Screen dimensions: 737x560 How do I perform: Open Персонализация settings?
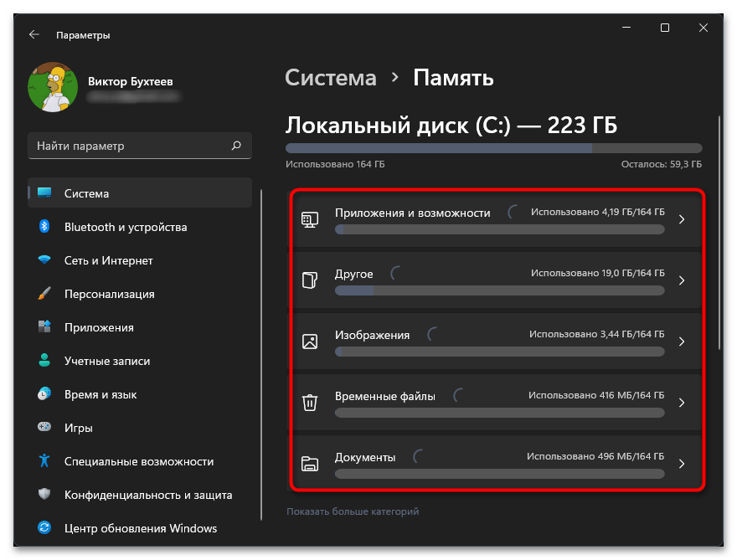[x=140, y=294]
